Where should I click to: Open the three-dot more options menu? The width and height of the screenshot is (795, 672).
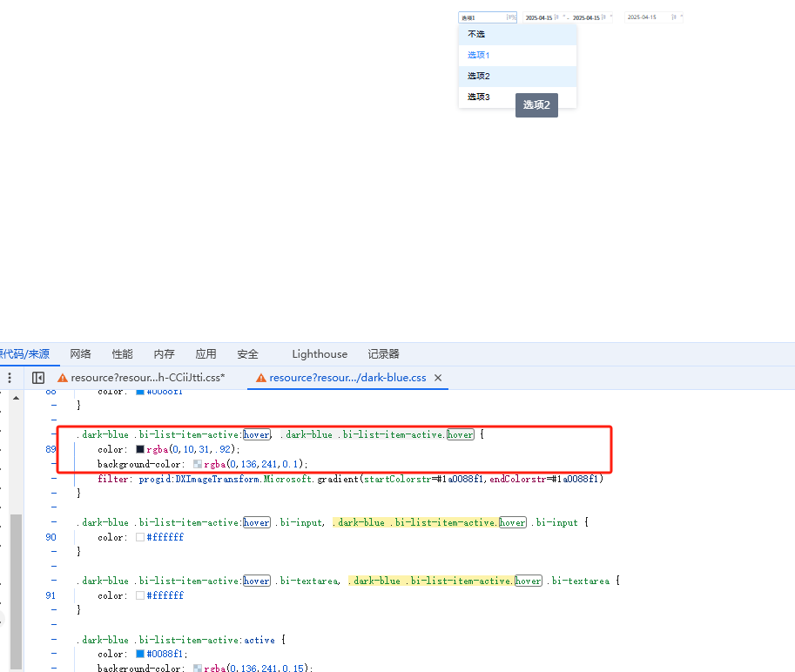tap(10, 378)
